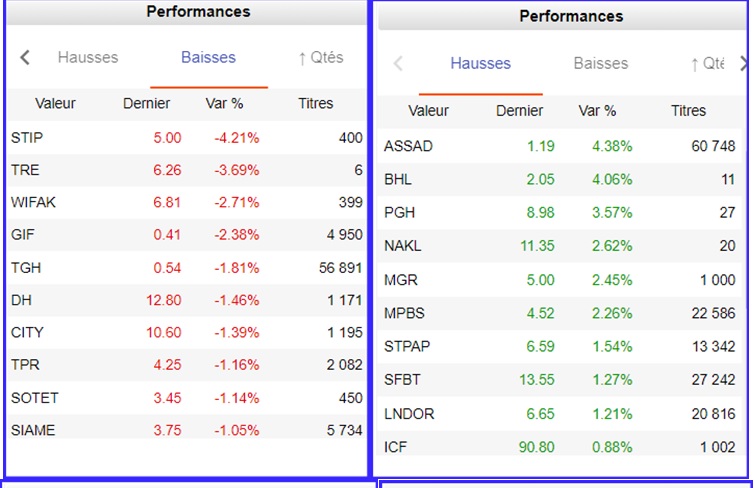Switch to Hausses tab in left panel

click(88, 57)
